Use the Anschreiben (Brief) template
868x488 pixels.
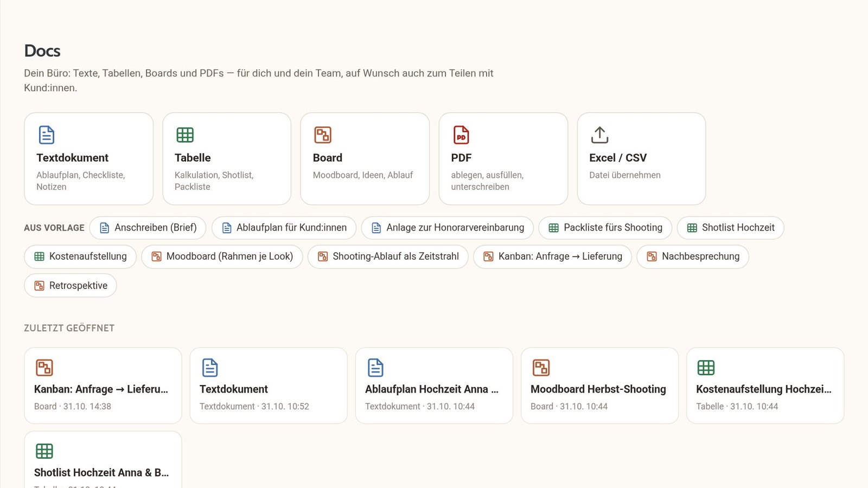pos(148,228)
